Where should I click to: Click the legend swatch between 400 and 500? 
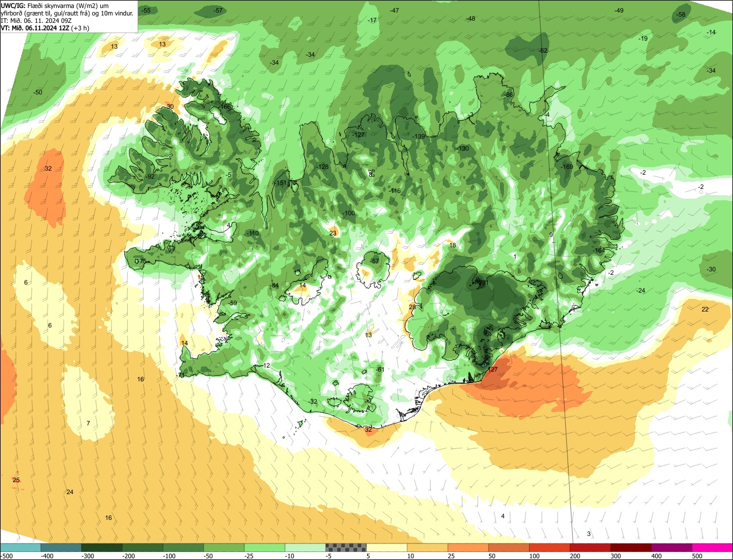[x=671, y=547]
